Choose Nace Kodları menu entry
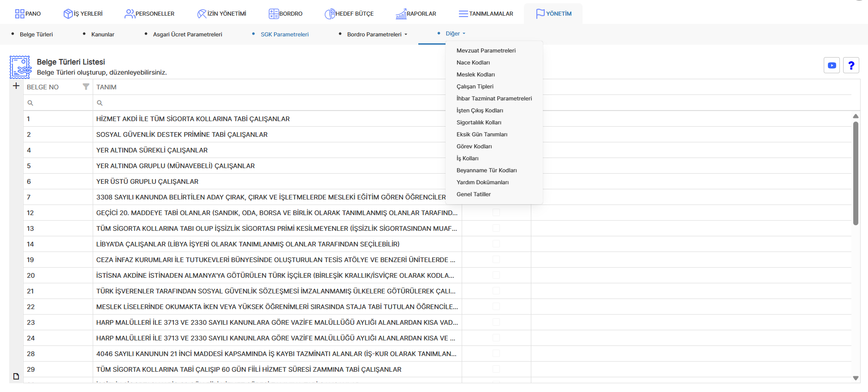Image resolution: width=868 pixels, height=392 pixels. coord(473,63)
